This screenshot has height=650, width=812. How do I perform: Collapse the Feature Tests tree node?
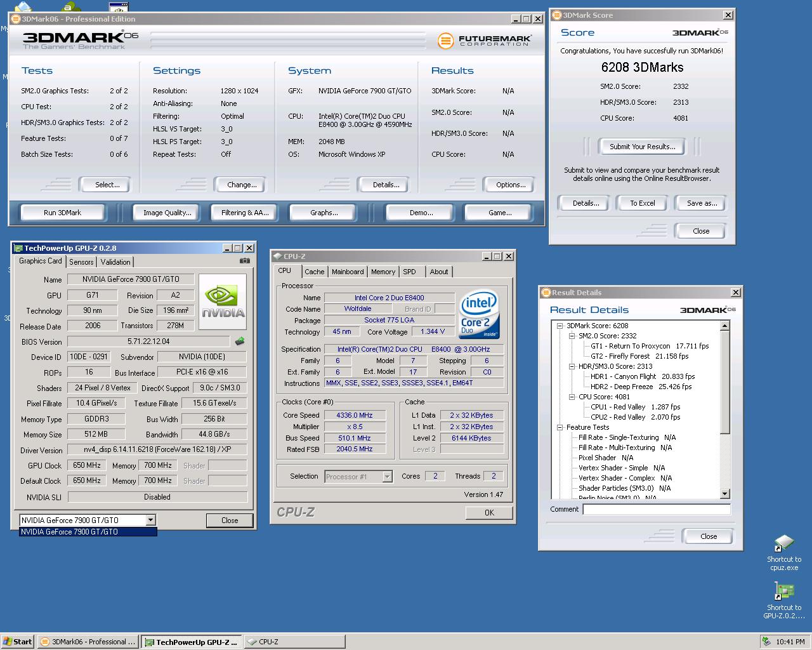(x=560, y=427)
